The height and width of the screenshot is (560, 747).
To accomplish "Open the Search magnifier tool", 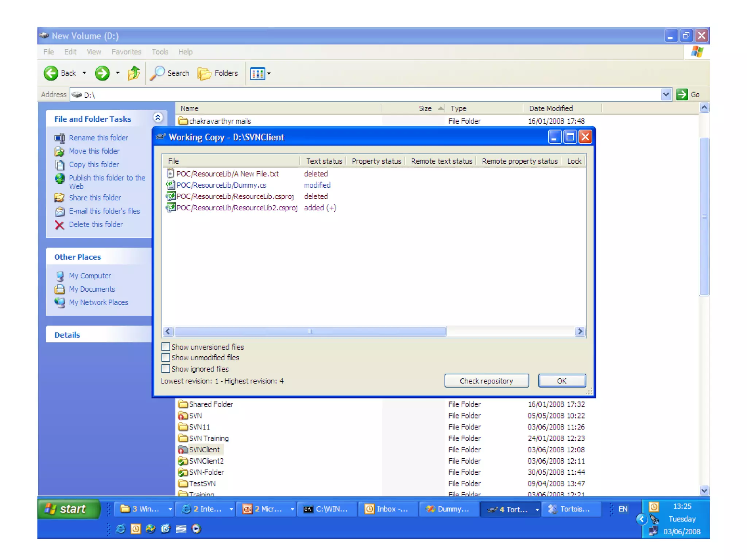I will pos(158,73).
